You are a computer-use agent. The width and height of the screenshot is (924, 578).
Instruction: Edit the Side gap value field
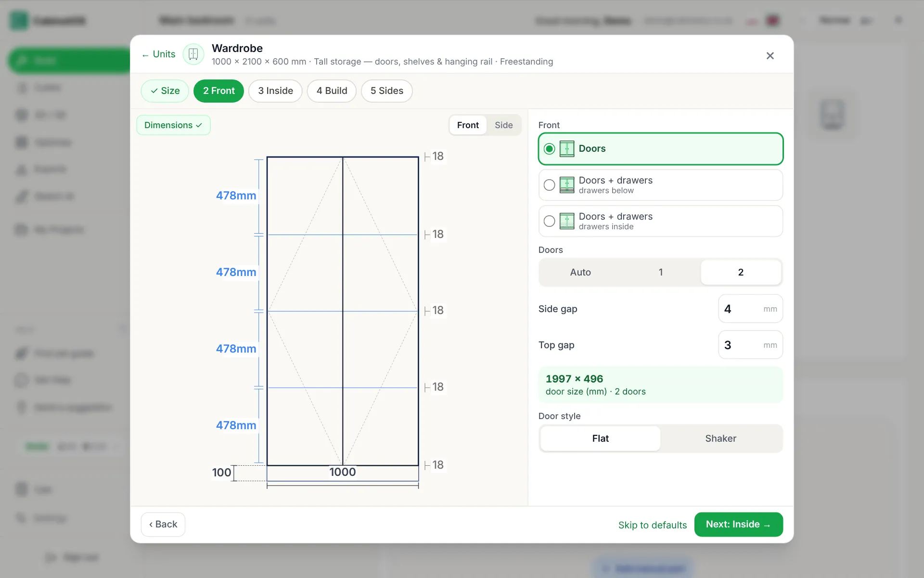click(x=750, y=309)
